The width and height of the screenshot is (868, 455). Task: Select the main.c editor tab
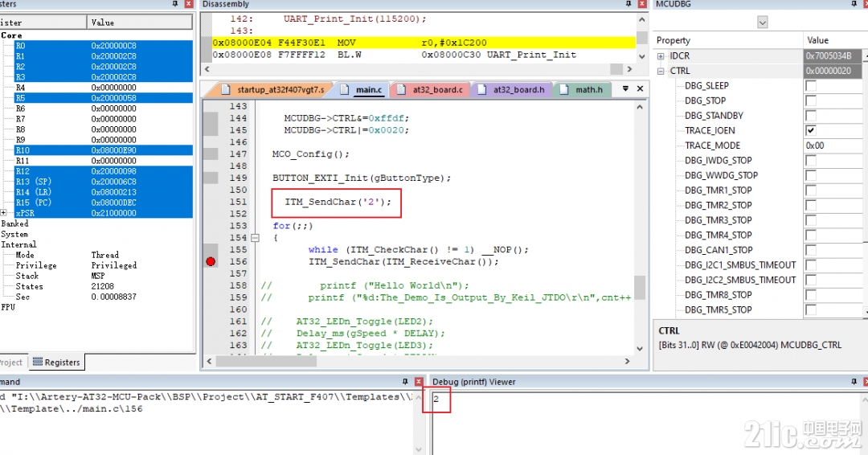(362, 90)
